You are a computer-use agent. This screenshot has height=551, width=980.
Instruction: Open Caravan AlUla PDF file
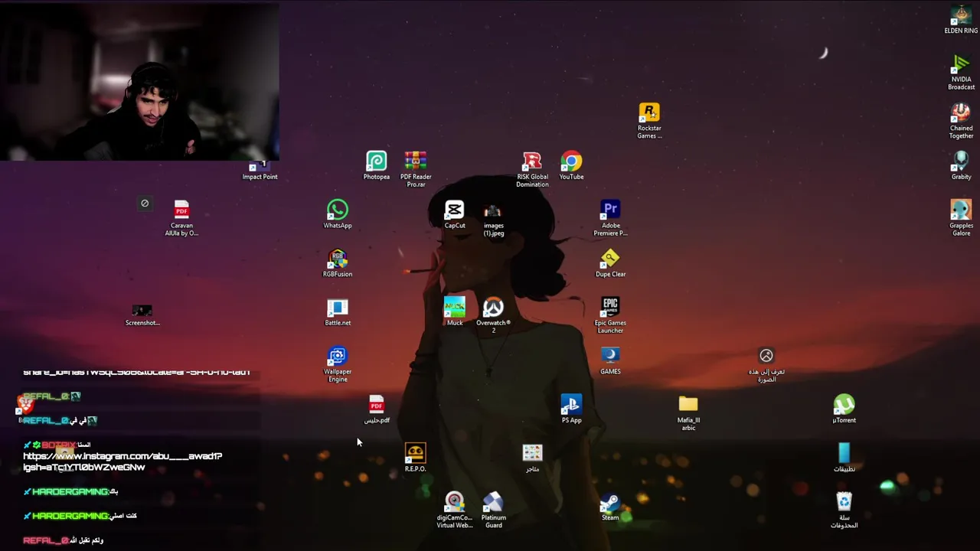(181, 218)
